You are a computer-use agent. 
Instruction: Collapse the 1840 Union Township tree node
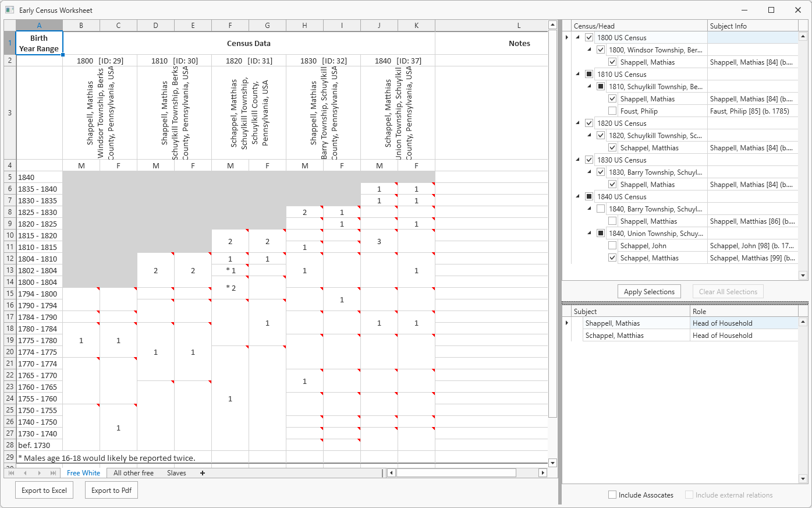click(x=589, y=234)
